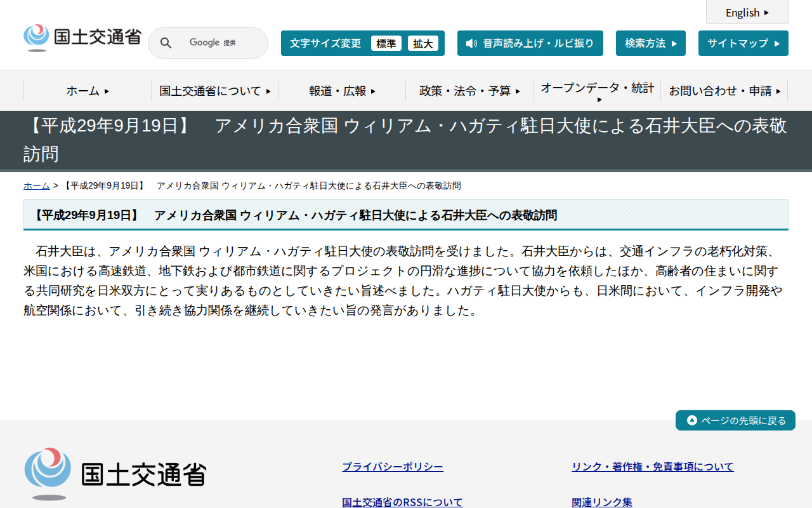Open the 報道・広報 menu

point(343,91)
